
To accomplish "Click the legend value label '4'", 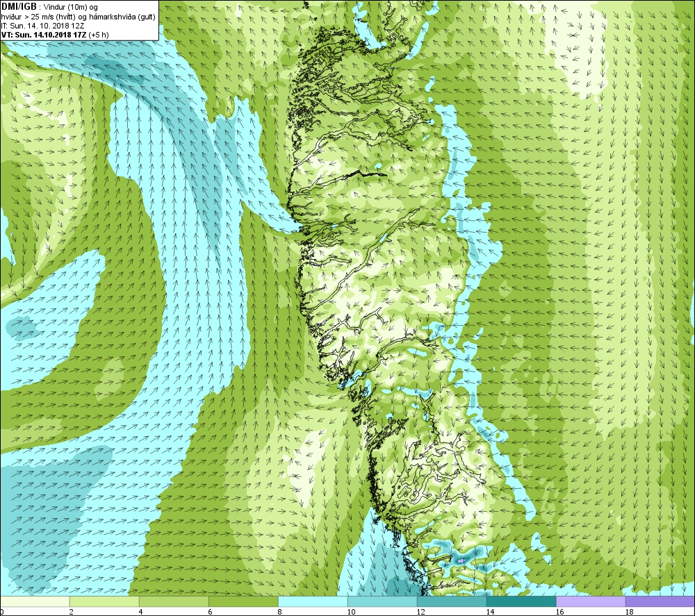I will click(140, 612).
